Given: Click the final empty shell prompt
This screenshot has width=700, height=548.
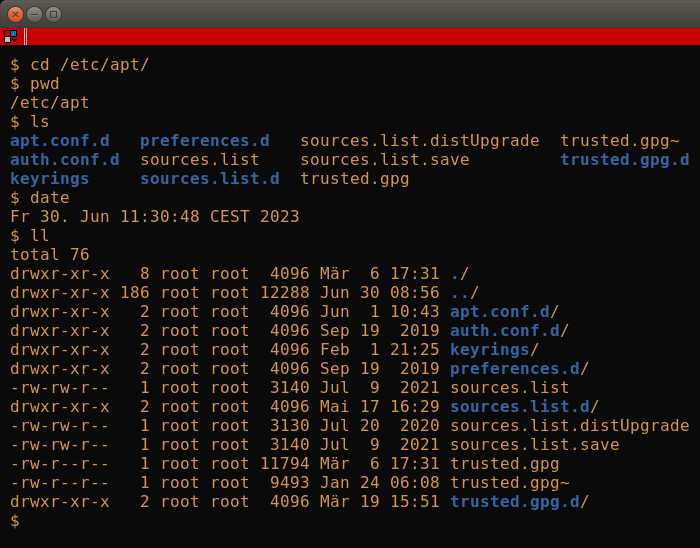Looking at the screenshot, I should coord(15,520).
